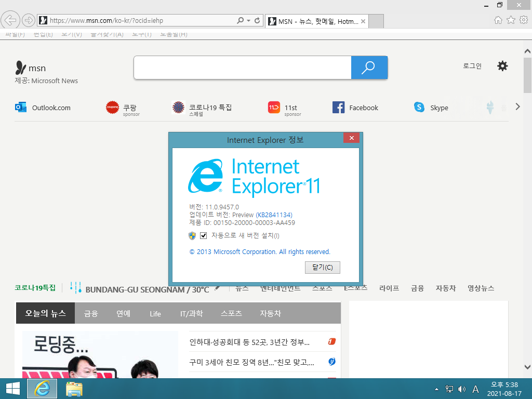Refresh the page with the reload icon

point(257,20)
